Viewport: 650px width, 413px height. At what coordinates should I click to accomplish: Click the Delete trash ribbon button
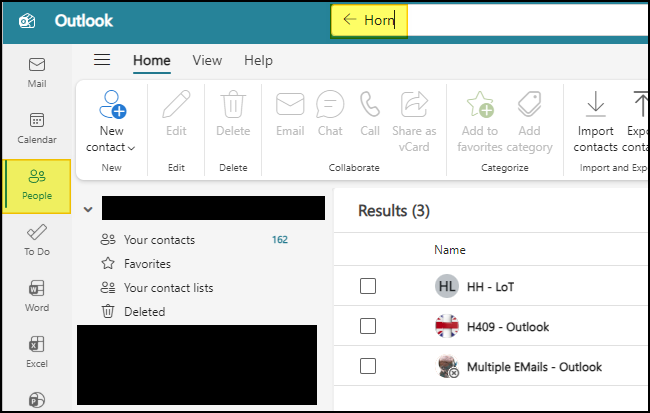click(233, 114)
